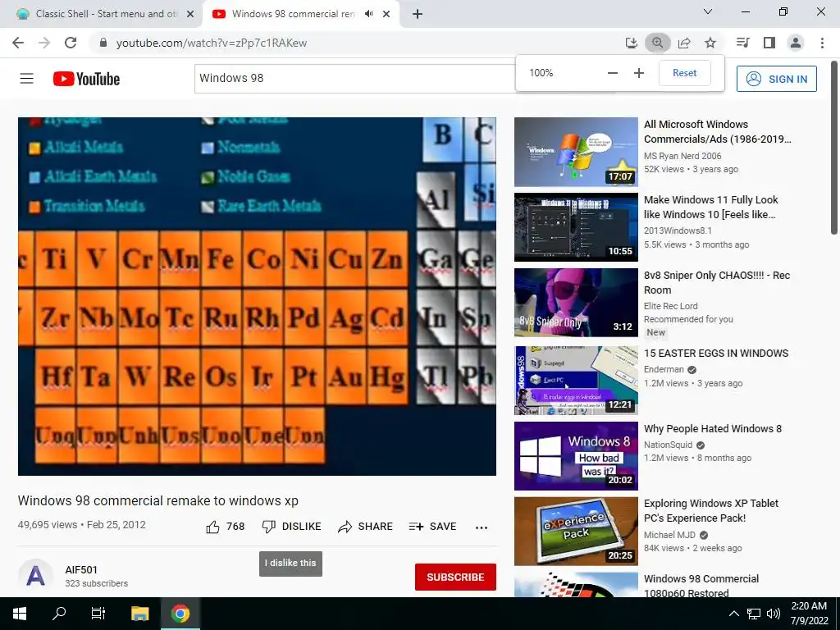The image size is (840, 630).
Task: Click Why People Hated Windows 8 title
Action: click(713, 428)
